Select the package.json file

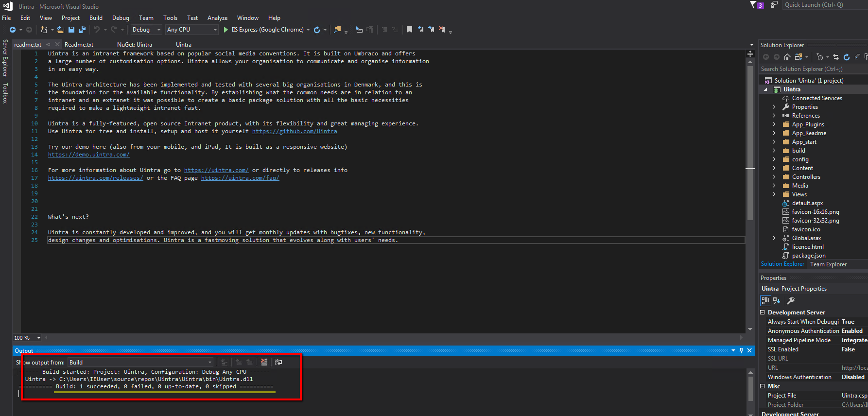[x=809, y=256]
